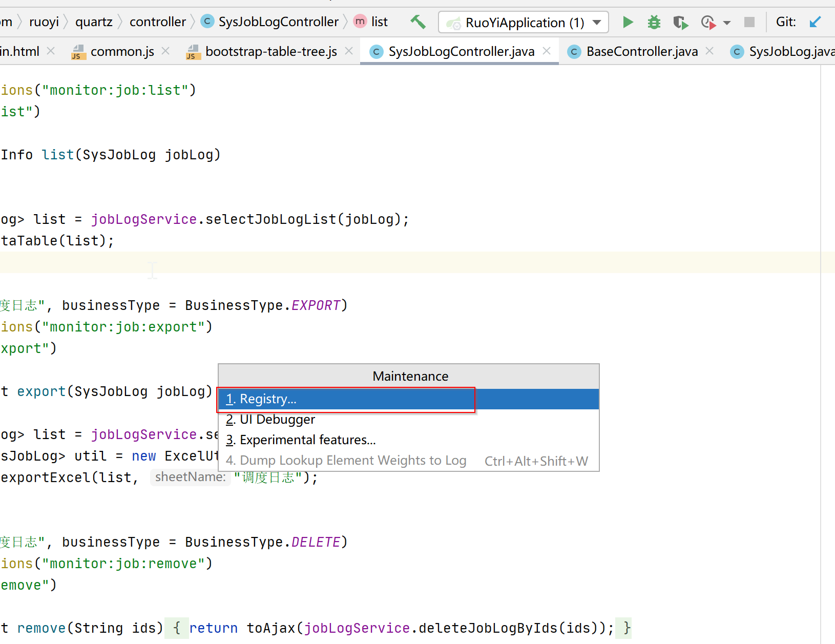Click the BaseController.java class icon
835x644 pixels.
click(574, 52)
